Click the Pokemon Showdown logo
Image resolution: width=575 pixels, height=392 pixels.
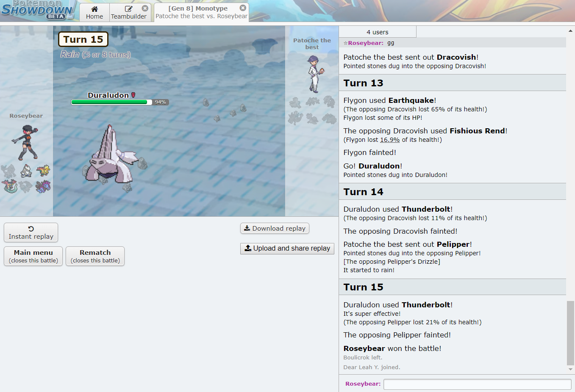click(37, 10)
